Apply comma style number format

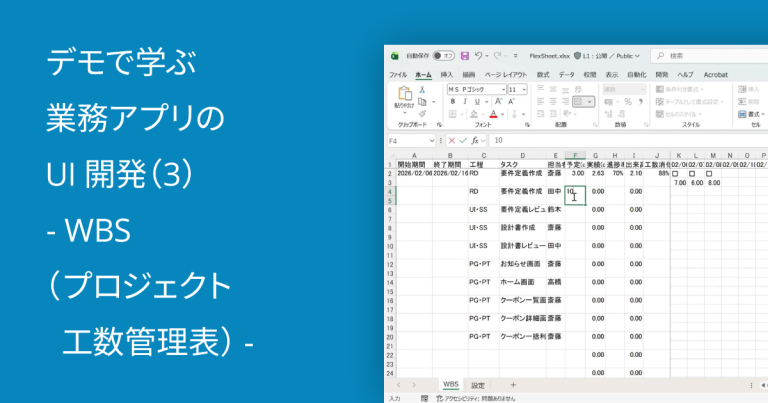[641, 102]
